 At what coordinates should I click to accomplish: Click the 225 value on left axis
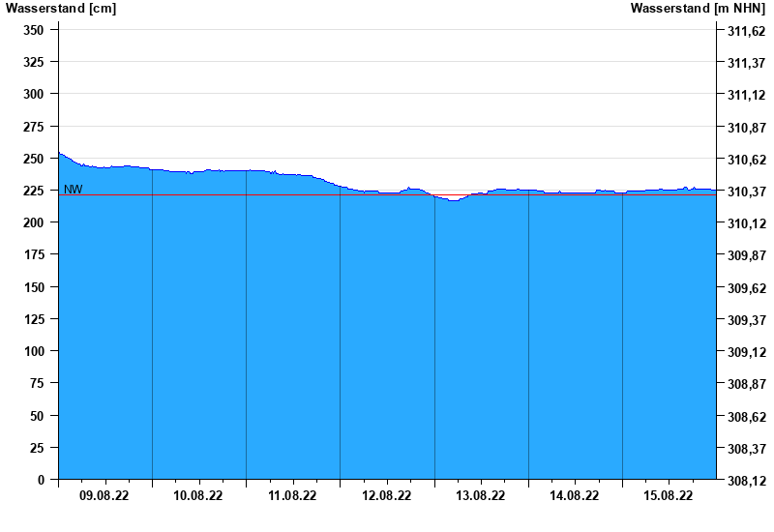(x=34, y=191)
